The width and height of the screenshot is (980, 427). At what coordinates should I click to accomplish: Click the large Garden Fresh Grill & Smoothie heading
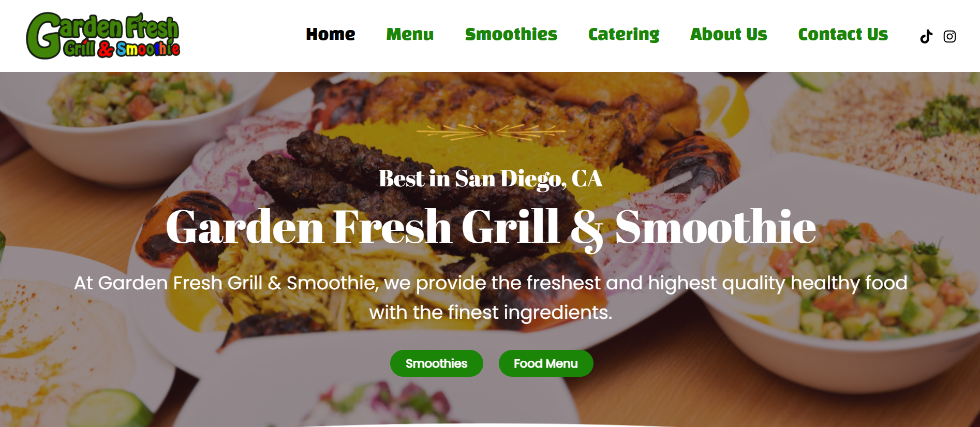pos(491,227)
